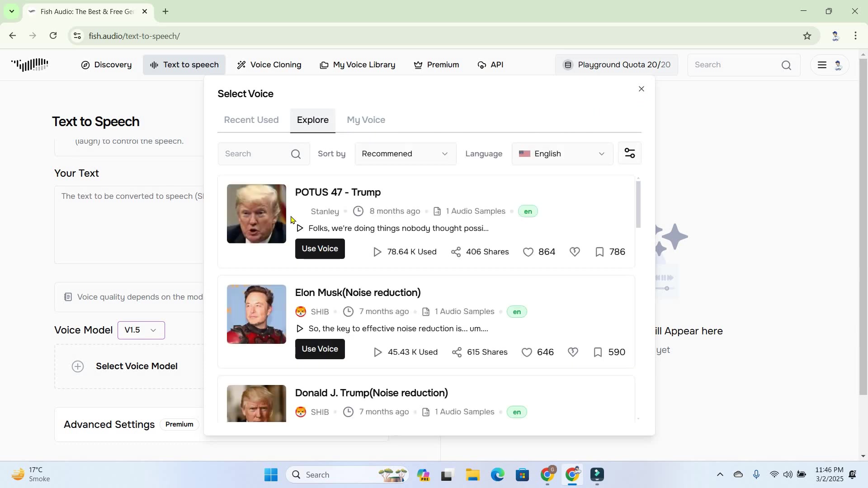Open the Language English dropdown

pos(562,154)
